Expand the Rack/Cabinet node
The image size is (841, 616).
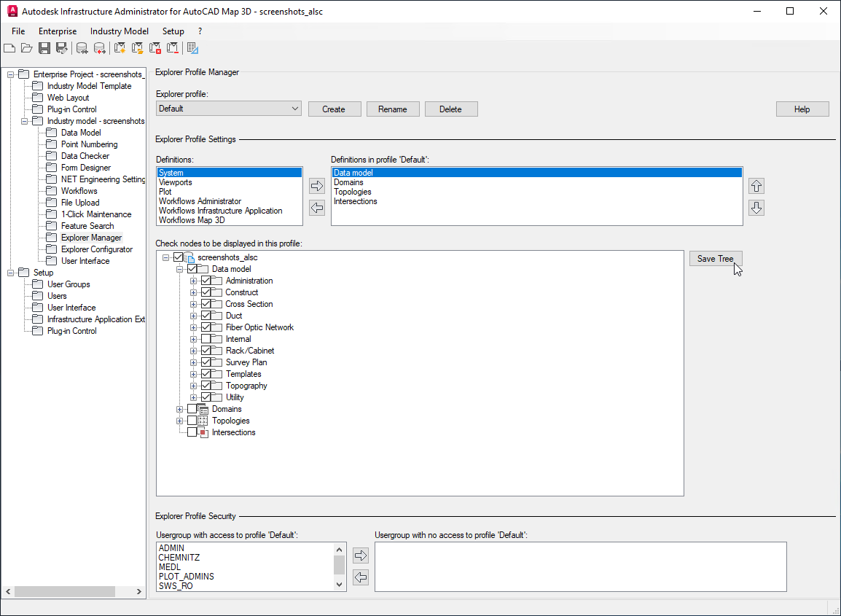[x=194, y=351]
